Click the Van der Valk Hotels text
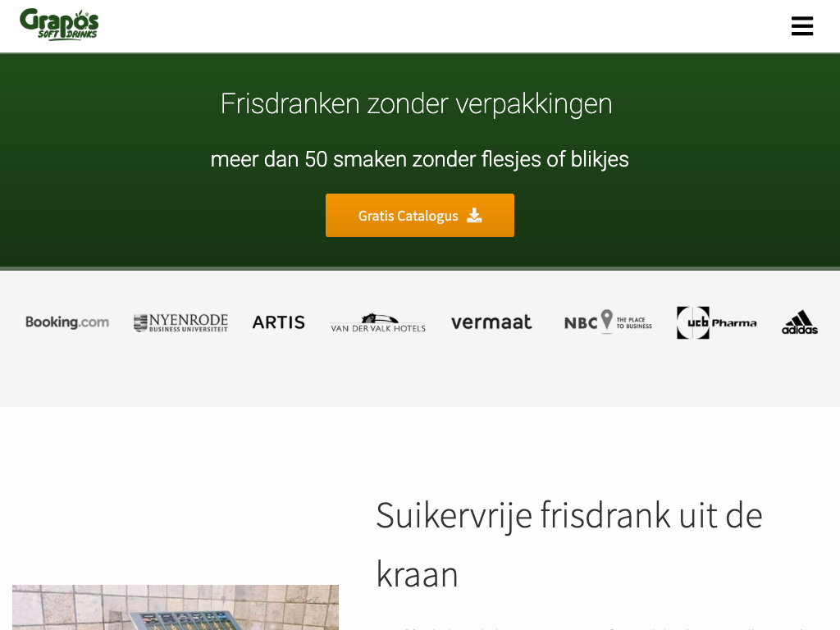This screenshot has height=630, width=840. [378, 328]
